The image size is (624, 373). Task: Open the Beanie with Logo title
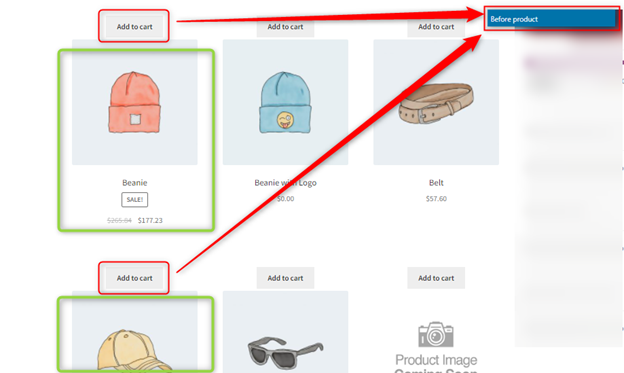point(285,183)
